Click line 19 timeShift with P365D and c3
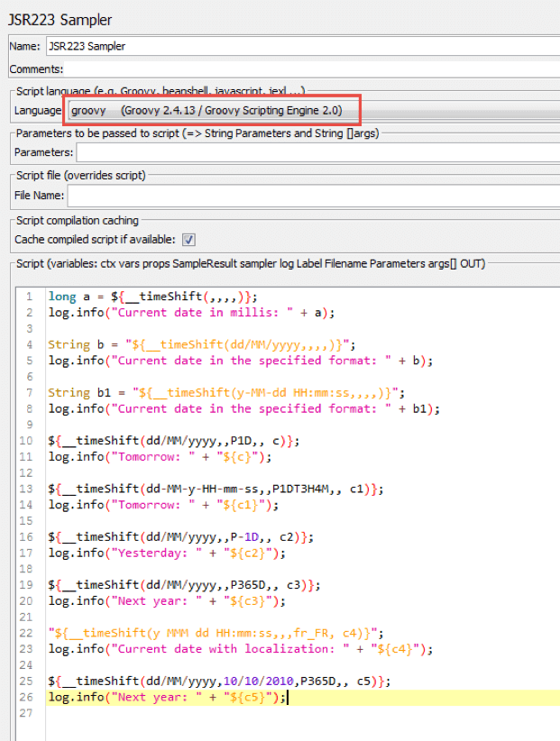This screenshot has height=741, width=560. tap(184, 586)
